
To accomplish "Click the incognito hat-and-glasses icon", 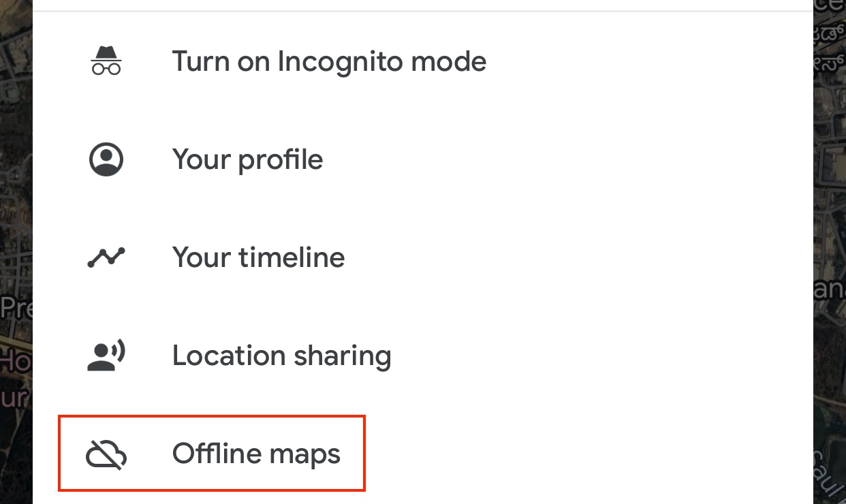I will tap(106, 61).
